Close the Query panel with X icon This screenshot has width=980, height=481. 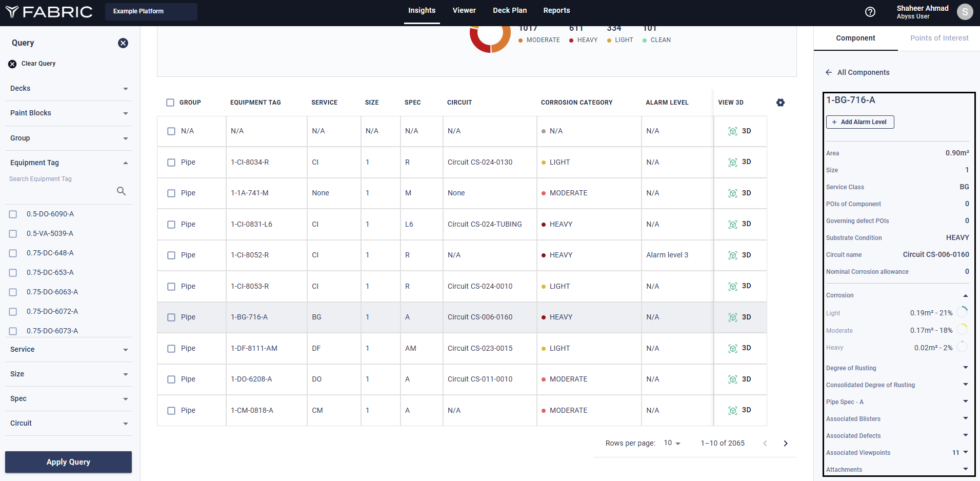click(x=123, y=43)
